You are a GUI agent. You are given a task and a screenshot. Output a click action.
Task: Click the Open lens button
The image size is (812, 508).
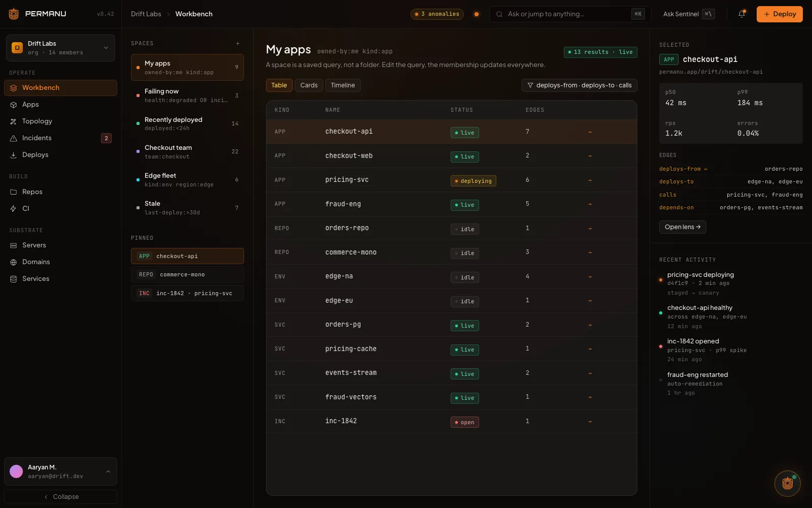(x=683, y=227)
